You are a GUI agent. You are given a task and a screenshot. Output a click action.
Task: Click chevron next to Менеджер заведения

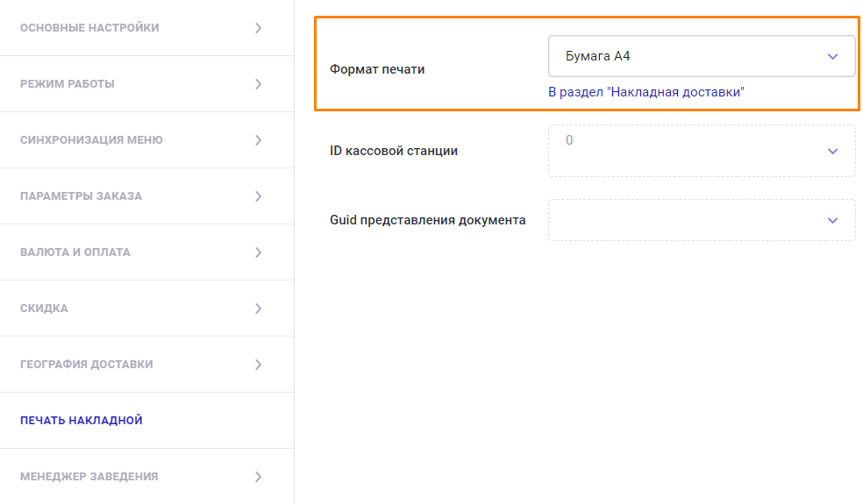click(x=258, y=477)
